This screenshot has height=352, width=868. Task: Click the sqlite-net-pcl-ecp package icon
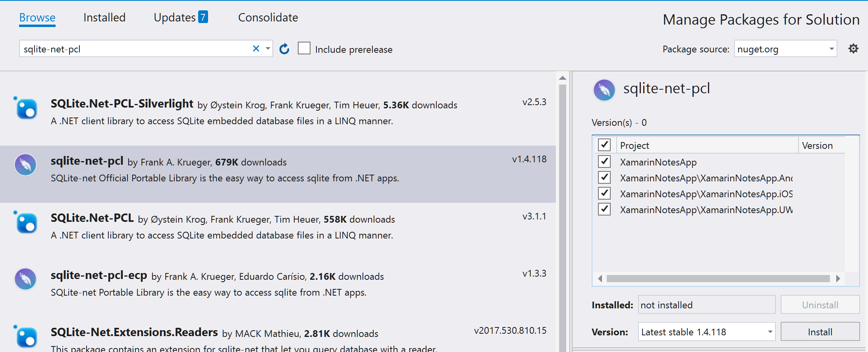coord(25,279)
